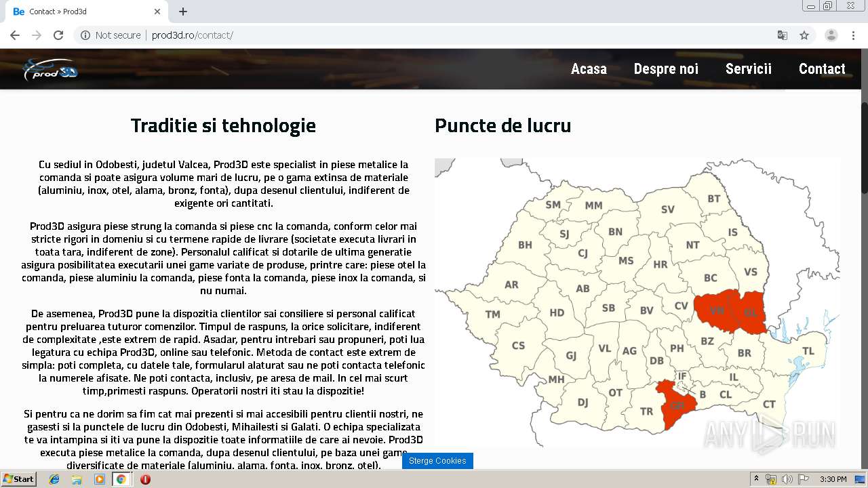The width and height of the screenshot is (868, 488).
Task: Click the network tray icon
Action: click(771, 479)
